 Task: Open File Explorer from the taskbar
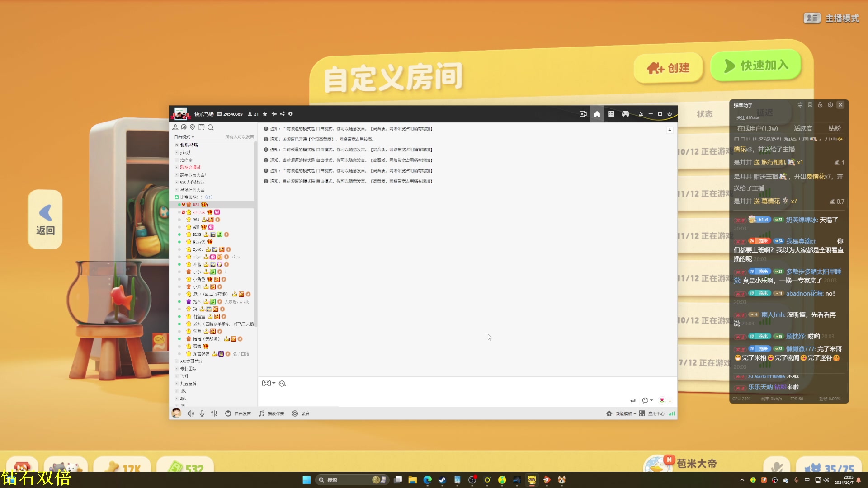click(x=412, y=480)
